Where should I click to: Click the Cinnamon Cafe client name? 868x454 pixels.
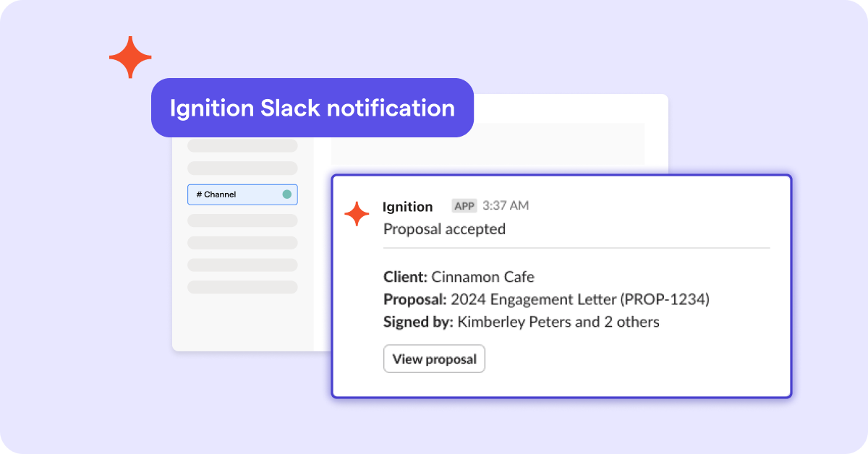pyautogui.click(x=482, y=276)
